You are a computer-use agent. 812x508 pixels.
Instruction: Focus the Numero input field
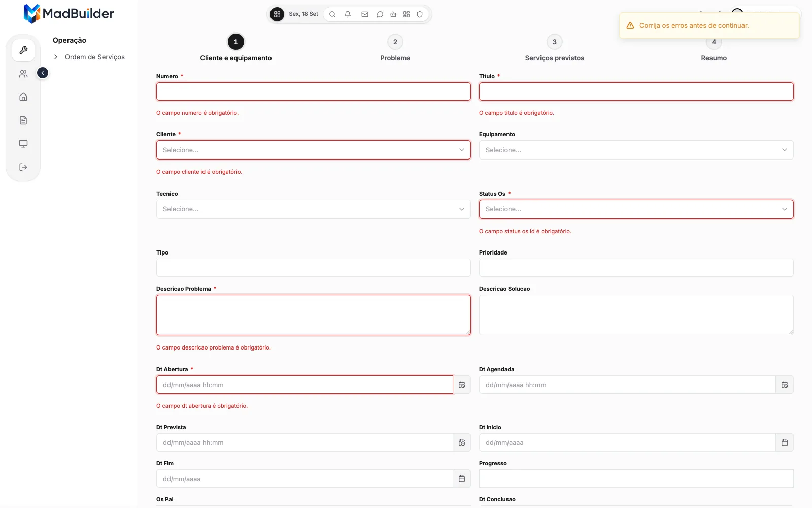(x=314, y=91)
